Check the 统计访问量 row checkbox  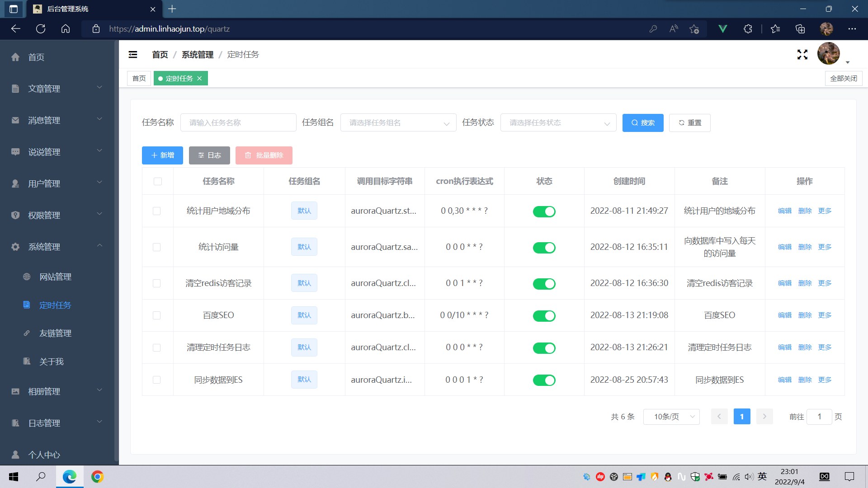[x=156, y=247]
